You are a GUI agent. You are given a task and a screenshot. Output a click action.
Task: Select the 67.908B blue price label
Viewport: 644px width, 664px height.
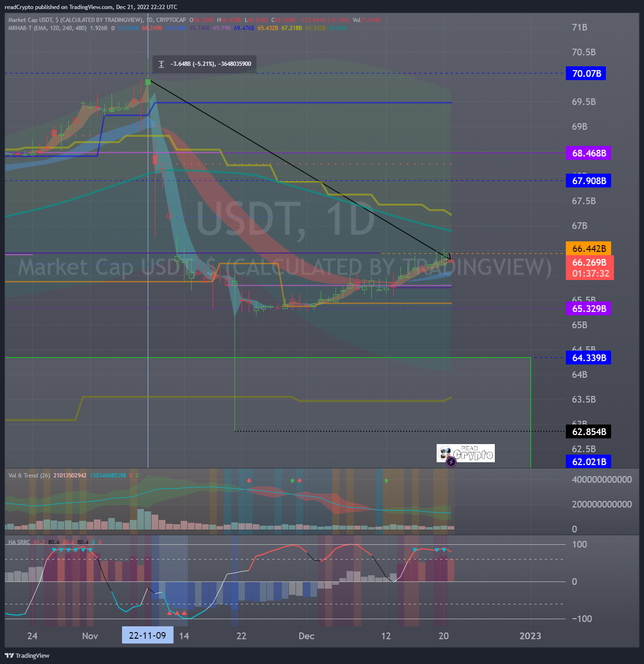(588, 181)
